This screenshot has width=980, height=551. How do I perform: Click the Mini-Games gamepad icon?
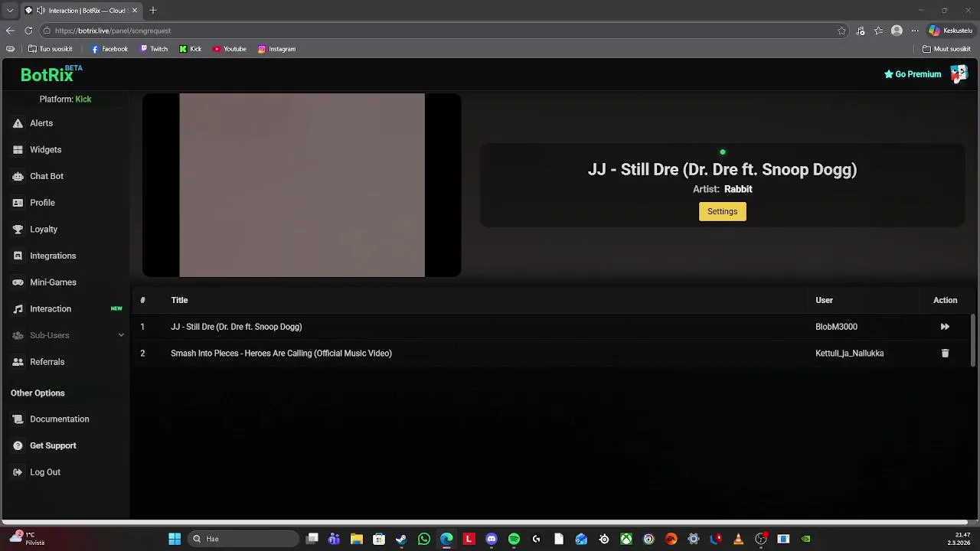(18, 282)
